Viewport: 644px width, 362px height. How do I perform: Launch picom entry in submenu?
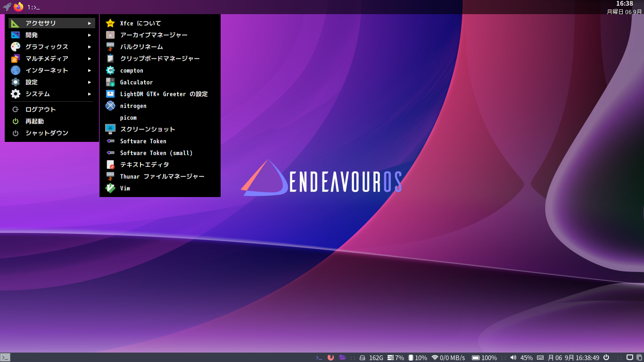(160, 117)
